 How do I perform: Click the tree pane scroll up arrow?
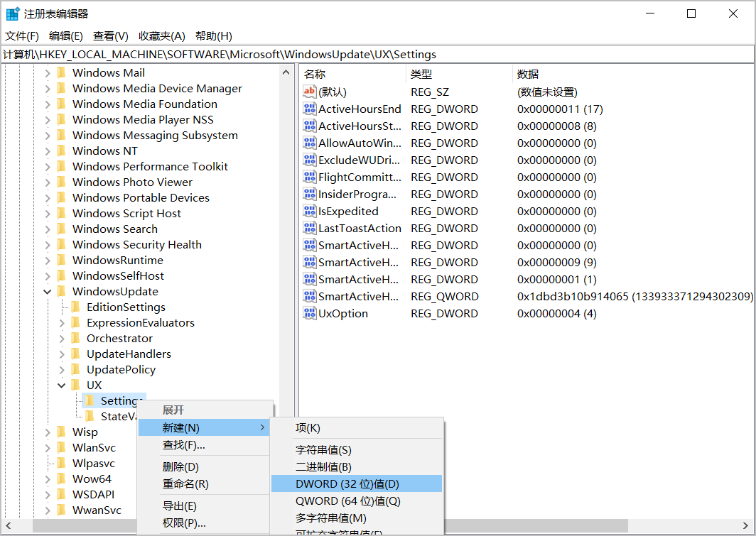tap(286, 72)
